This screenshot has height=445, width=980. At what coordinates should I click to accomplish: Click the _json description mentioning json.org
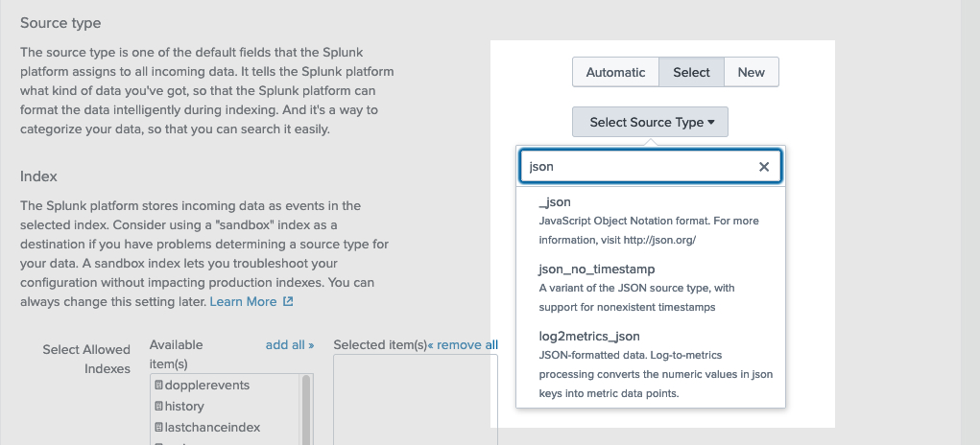coord(649,230)
